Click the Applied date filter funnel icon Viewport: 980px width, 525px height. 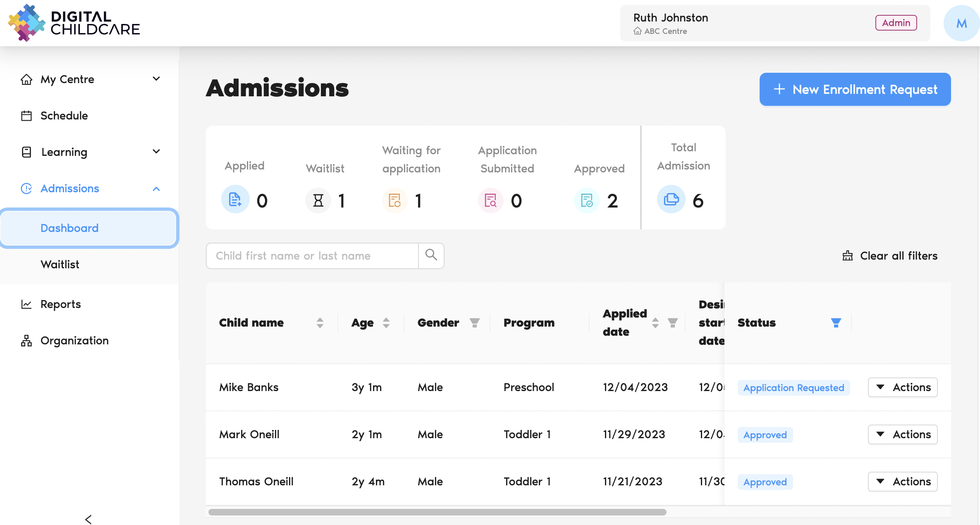[x=672, y=323]
